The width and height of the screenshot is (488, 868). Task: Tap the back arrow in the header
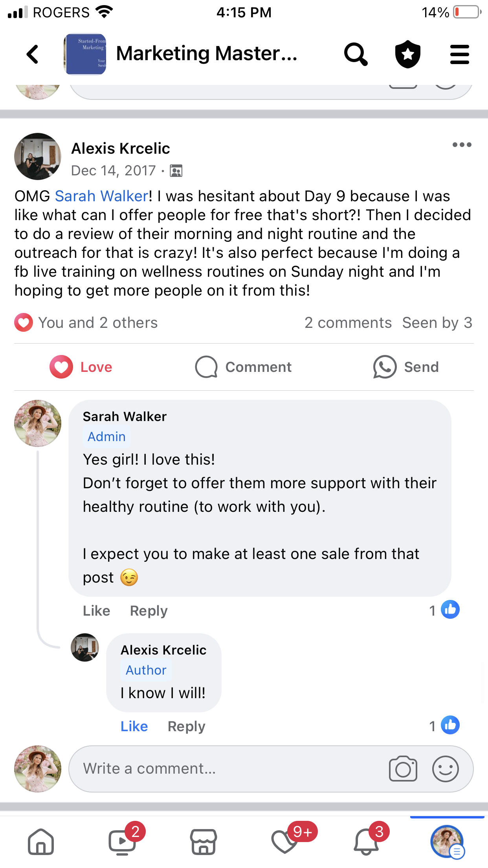pyautogui.click(x=33, y=54)
